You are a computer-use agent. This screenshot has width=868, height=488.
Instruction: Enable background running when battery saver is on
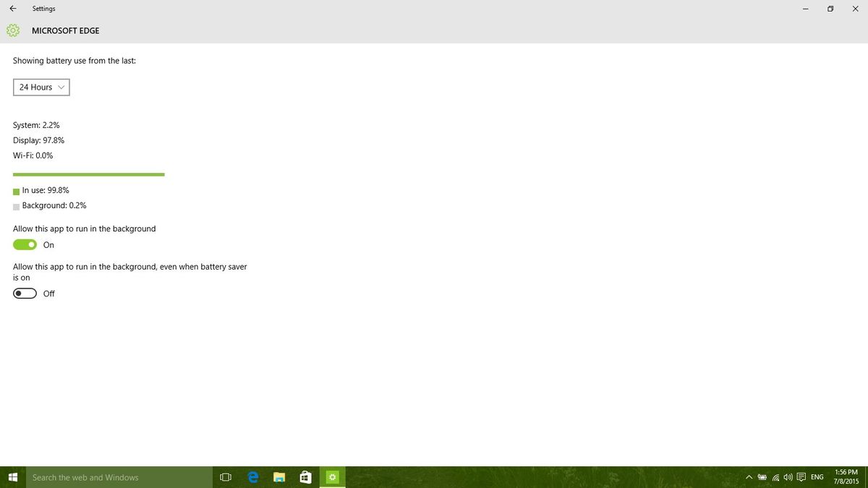25,293
